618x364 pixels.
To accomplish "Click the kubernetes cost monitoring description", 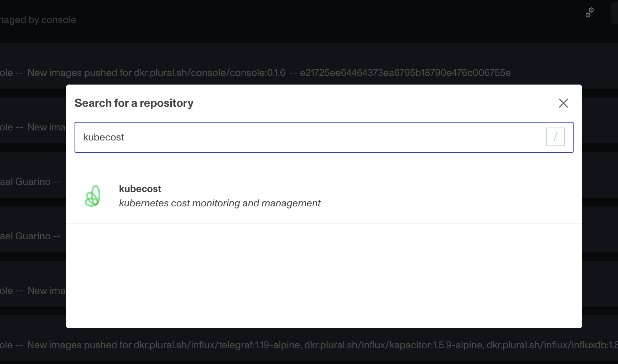I will pyautogui.click(x=219, y=203).
